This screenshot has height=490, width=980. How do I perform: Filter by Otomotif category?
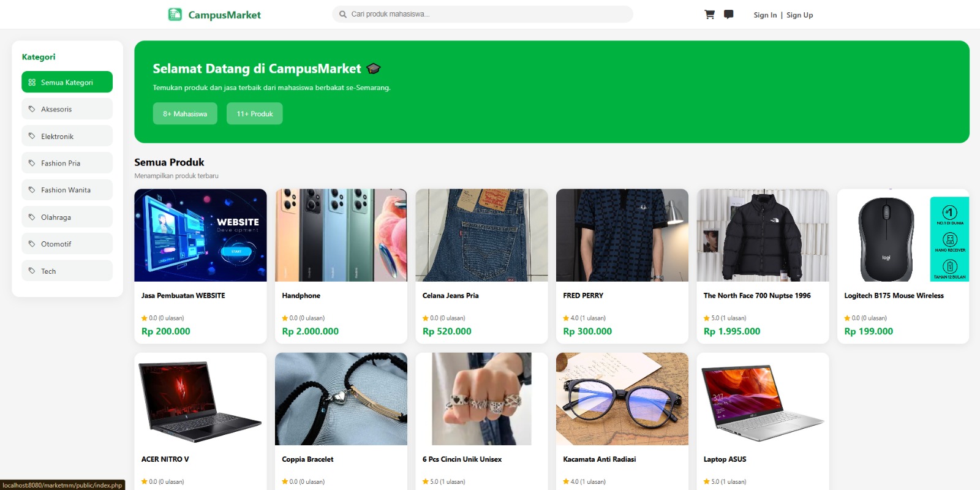(x=67, y=244)
